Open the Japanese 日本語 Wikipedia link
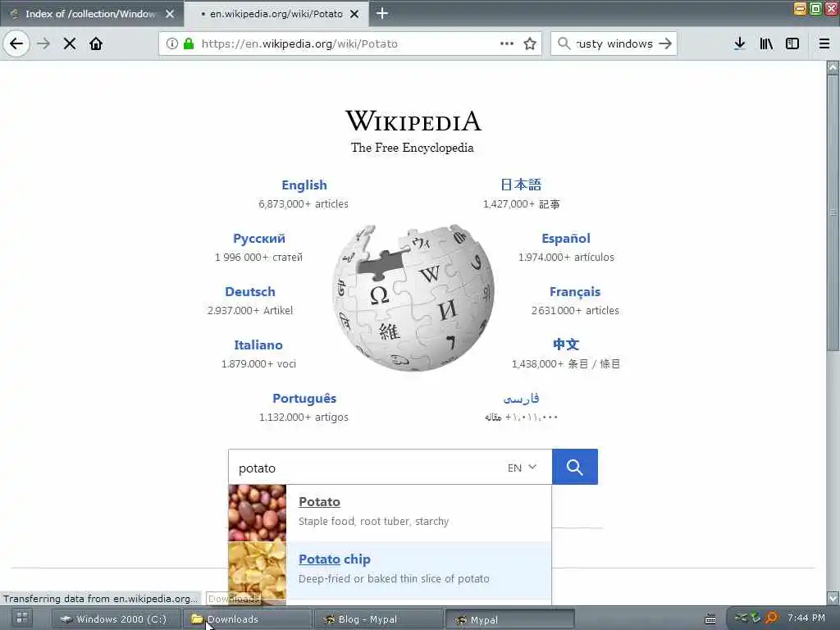The height and width of the screenshot is (630, 840). 521,185
